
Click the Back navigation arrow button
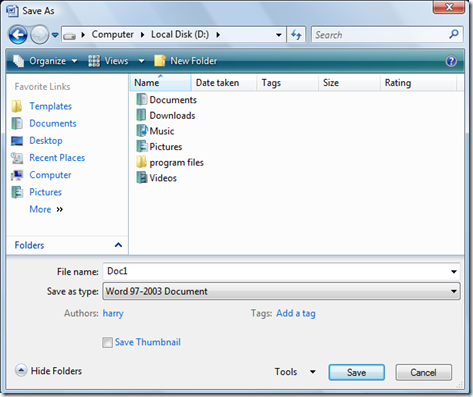point(18,35)
